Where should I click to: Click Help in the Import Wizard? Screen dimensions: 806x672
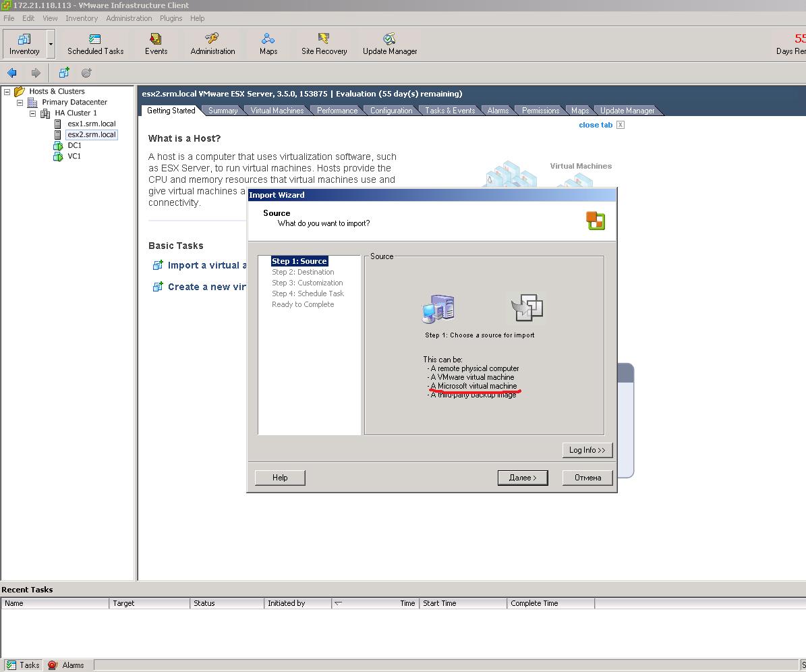pyautogui.click(x=280, y=478)
